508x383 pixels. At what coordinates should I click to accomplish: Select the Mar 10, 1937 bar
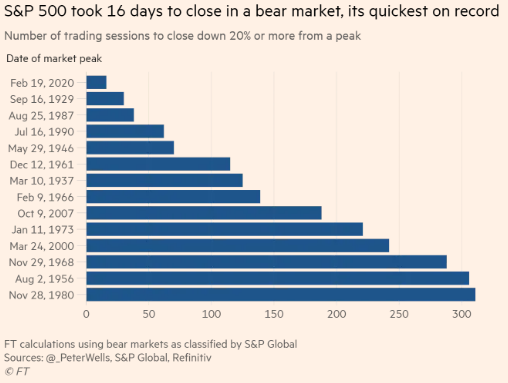click(164, 180)
